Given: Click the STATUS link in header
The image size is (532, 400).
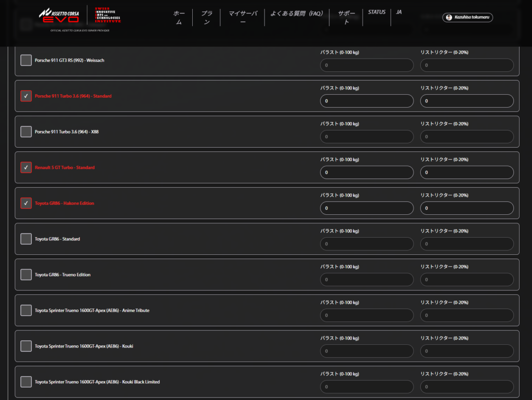Looking at the screenshot, I should (x=377, y=12).
